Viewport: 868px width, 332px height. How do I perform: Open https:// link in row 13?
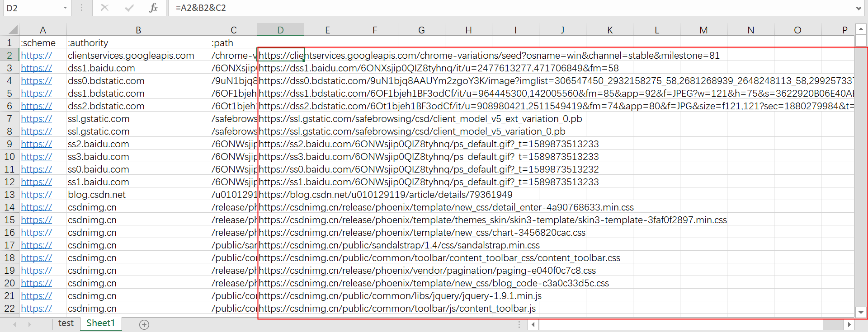tap(37, 195)
